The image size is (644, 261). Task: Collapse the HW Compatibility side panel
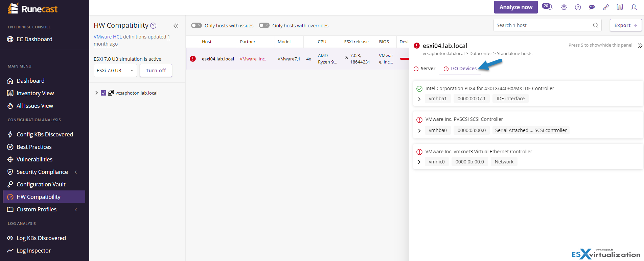(x=176, y=26)
